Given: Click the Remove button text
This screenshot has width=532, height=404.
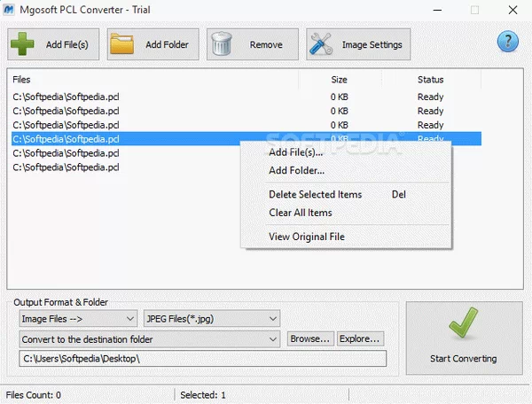Looking at the screenshot, I should (266, 44).
